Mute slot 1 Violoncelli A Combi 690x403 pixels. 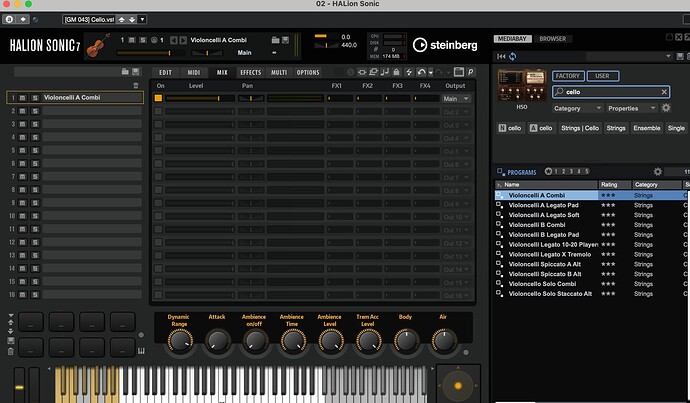(22, 98)
